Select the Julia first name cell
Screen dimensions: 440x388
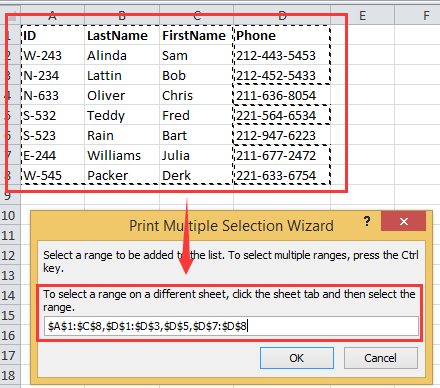coord(196,155)
